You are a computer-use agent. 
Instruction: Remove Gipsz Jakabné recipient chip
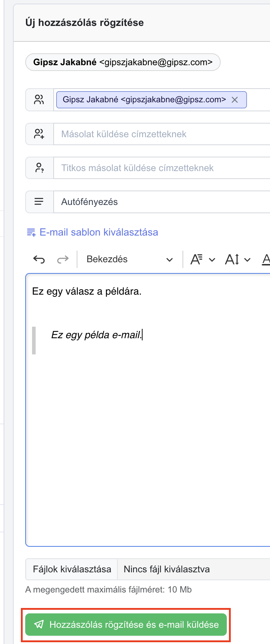click(235, 100)
